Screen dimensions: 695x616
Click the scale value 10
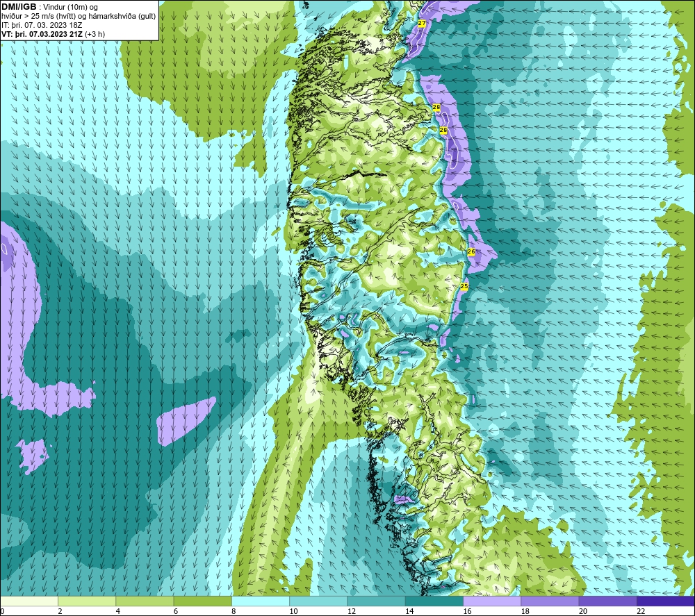pos(293,612)
